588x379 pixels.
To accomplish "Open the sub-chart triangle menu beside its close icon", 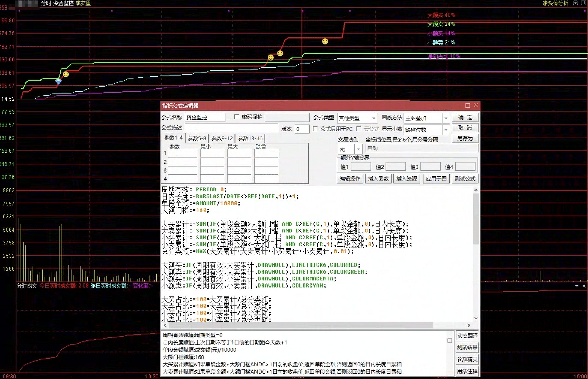I will pyautogui.click(x=577, y=286).
